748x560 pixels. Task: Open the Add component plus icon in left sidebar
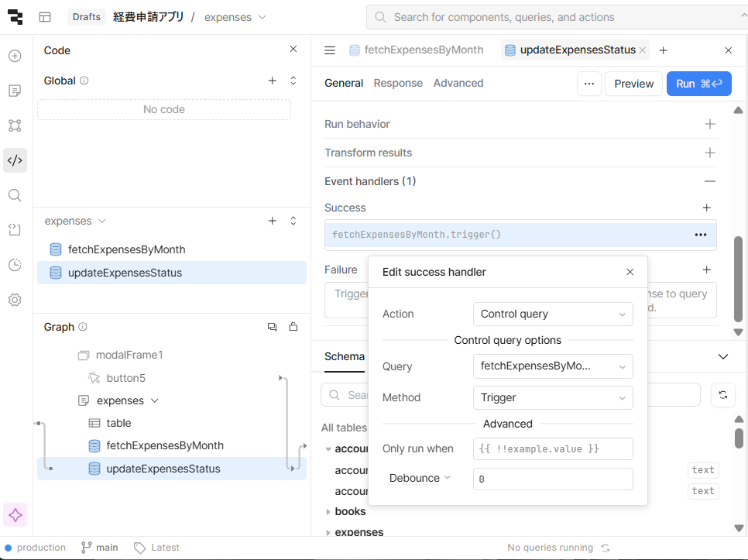[x=15, y=56]
